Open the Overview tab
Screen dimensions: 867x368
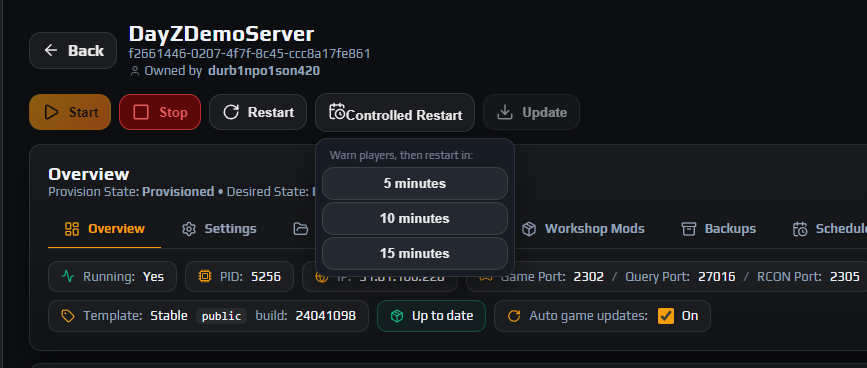tap(105, 229)
